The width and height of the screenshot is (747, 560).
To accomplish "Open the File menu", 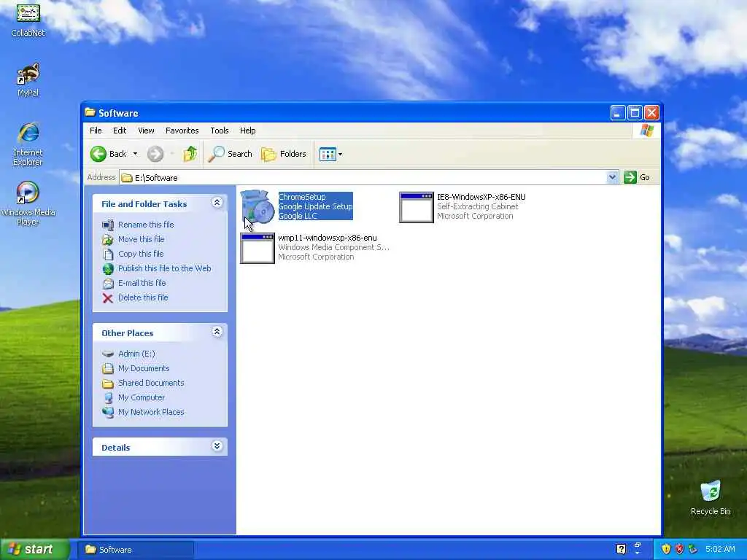I will click(96, 131).
